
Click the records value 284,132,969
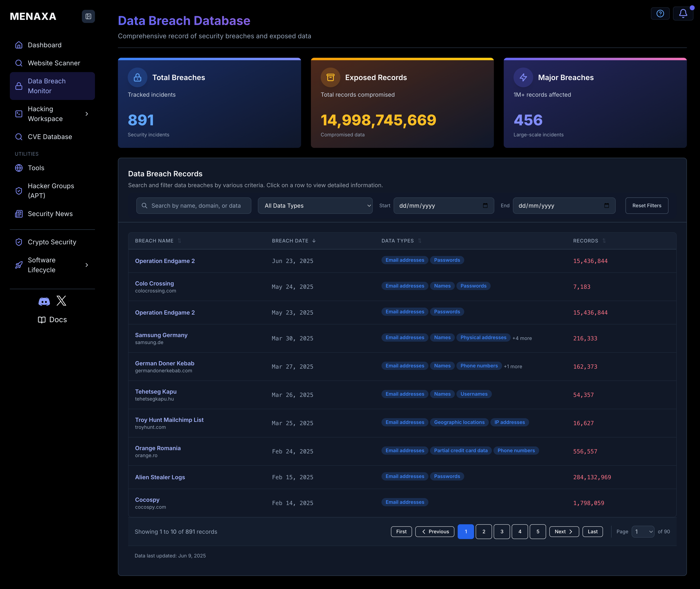[x=592, y=477]
